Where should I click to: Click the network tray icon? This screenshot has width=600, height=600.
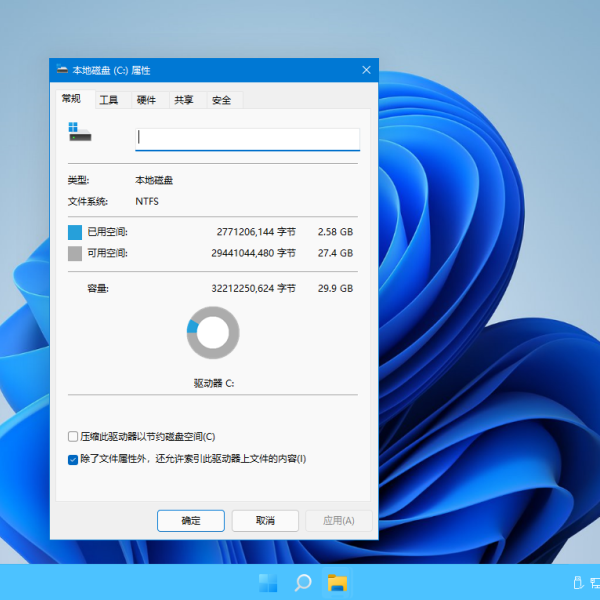(595, 582)
